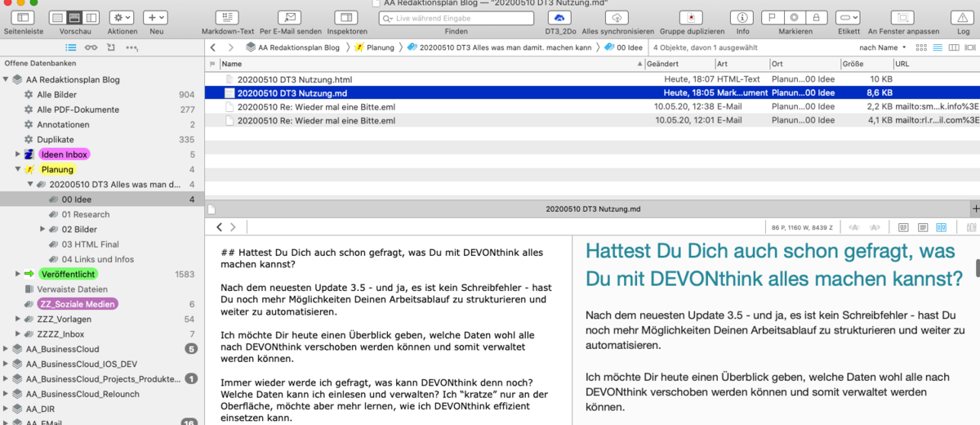Toggle the Seitenleiste sidebar
The height and width of the screenshot is (425, 980).
(x=23, y=17)
